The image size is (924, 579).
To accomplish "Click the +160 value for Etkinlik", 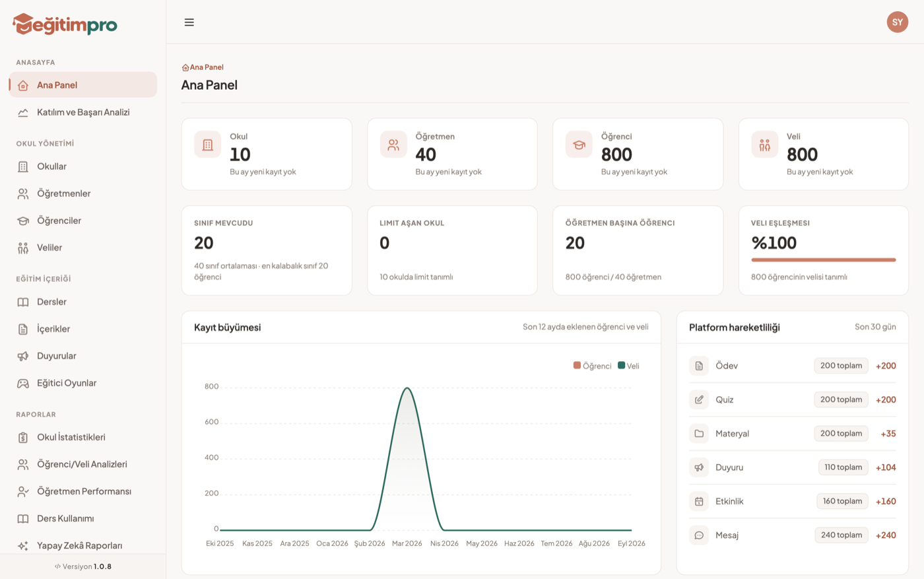I will [x=886, y=502].
